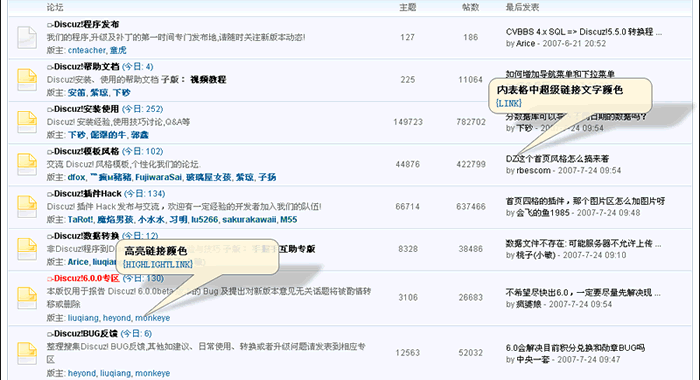The height and width of the screenshot is (380, 700).
Task: Open the Discuz!帮助文档 forum
Action: click(x=86, y=67)
